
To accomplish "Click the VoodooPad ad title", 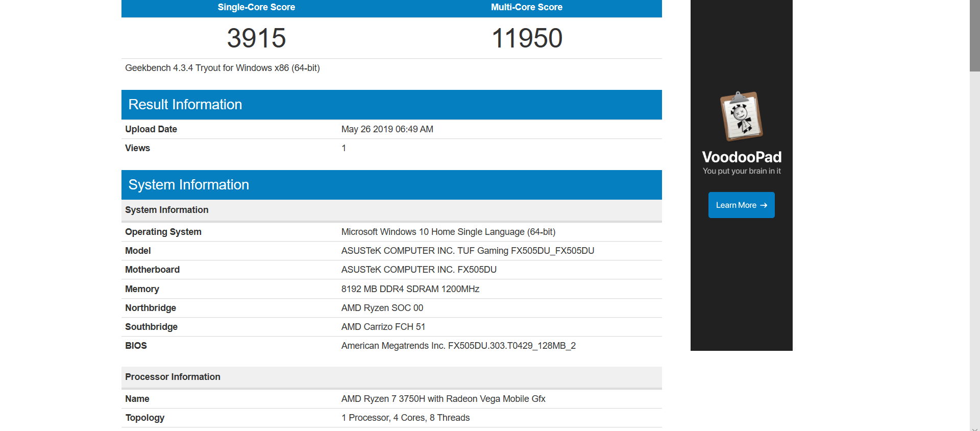I will 742,157.
